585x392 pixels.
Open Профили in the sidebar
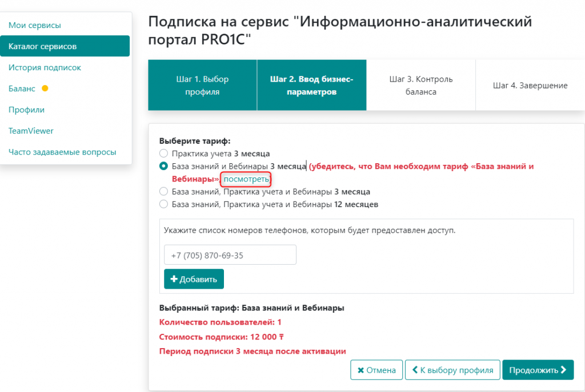click(x=26, y=110)
